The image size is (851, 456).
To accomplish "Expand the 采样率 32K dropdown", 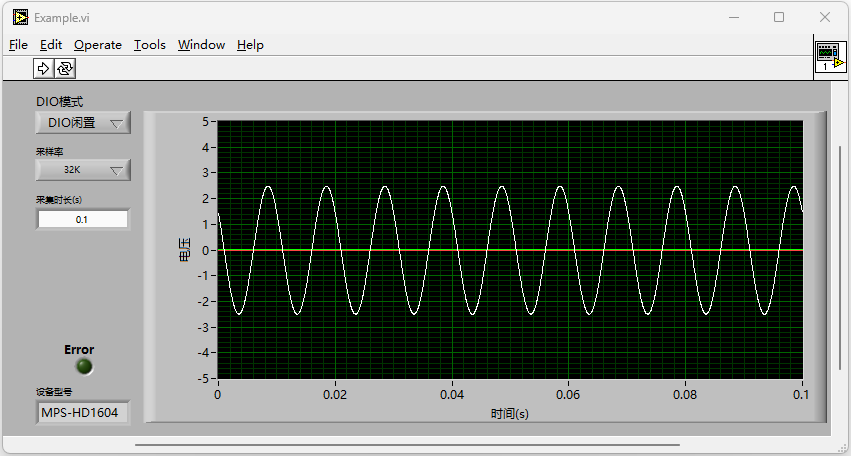I will coord(83,170).
